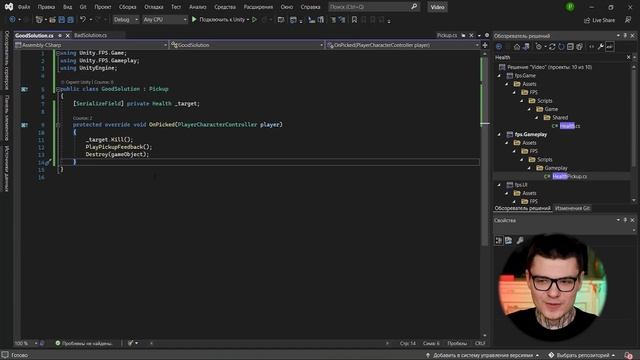The height and width of the screenshot is (360, 640).
Task: Click the Categorized icon in Properties panel
Action: (499, 240)
